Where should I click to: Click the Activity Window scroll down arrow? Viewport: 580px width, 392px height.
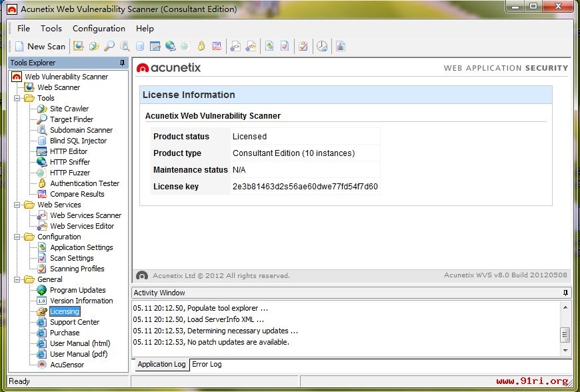click(565, 350)
